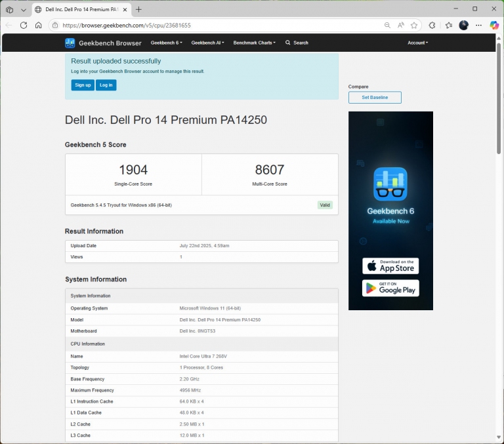Click Dell Inc. Dell Pro 14 Premium PA14250 heading

pos(166,120)
